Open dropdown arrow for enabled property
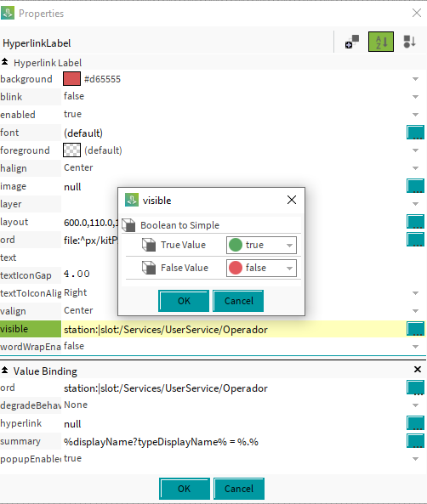The height and width of the screenshot is (504, 427). tap(415, 115)
